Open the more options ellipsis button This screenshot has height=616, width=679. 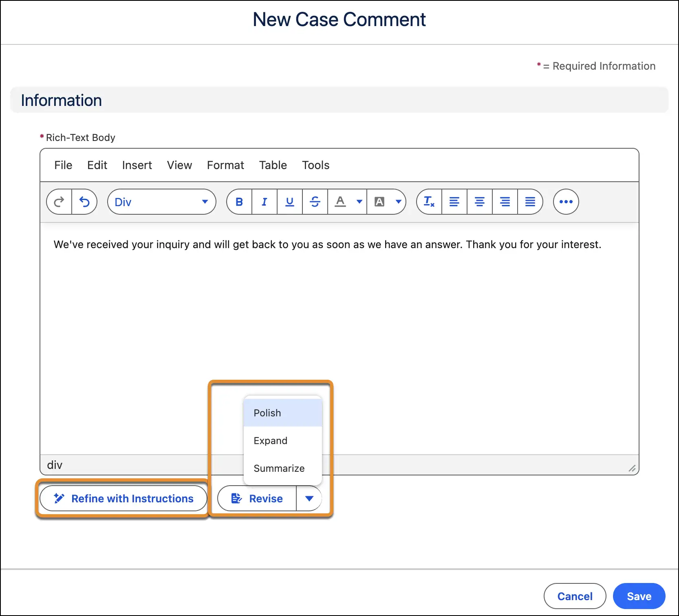pos(566,202)
